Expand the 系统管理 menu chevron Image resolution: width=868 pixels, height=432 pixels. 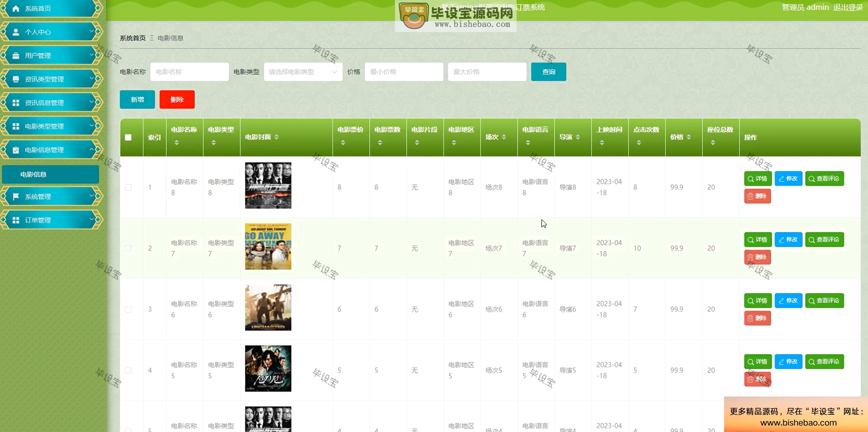(91, 195)
